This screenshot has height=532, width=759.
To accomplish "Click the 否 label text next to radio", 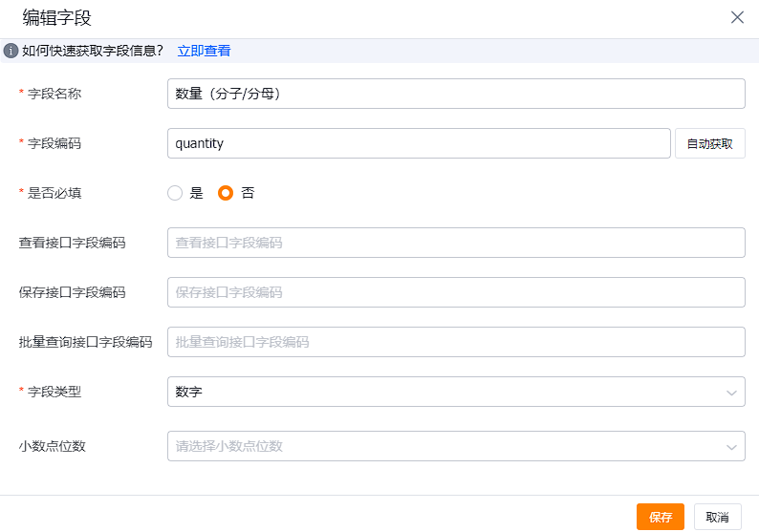I will click(248, 193).
